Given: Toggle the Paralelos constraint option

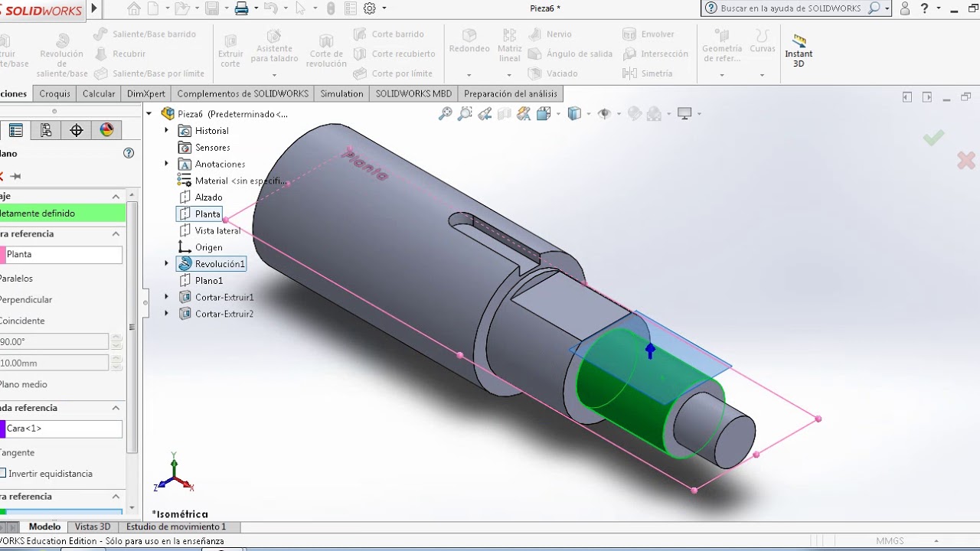Looking at the screenshot, I should (16, 278).
